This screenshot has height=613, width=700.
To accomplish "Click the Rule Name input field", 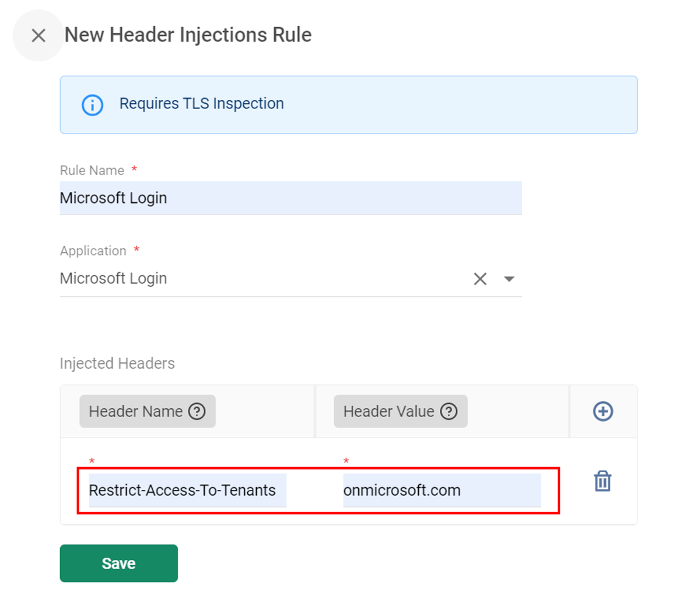I will 290,198.
